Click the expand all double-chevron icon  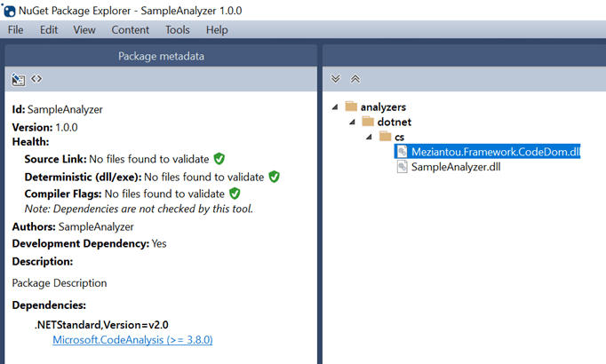336,79
